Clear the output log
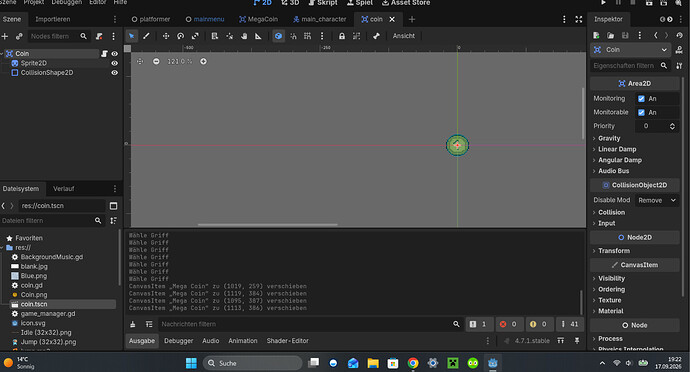Screen dimensions: 690x372 click(x=132, y=324)
